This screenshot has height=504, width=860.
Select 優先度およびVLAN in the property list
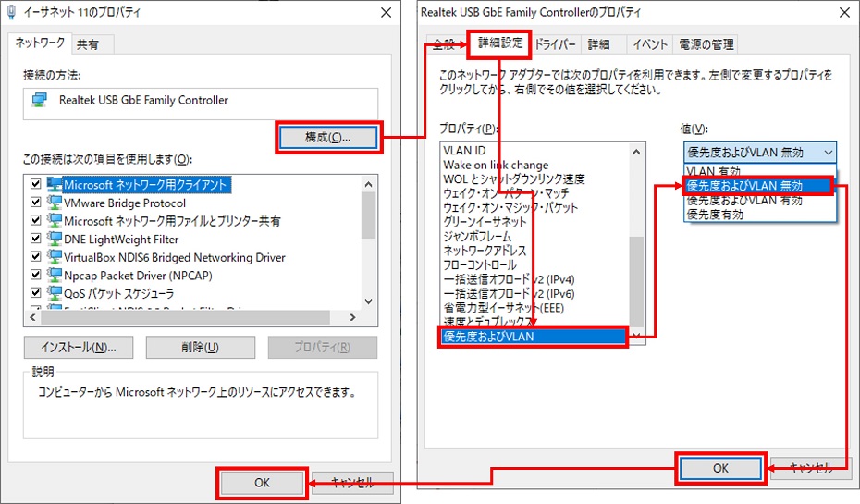(x=533, y=337)
